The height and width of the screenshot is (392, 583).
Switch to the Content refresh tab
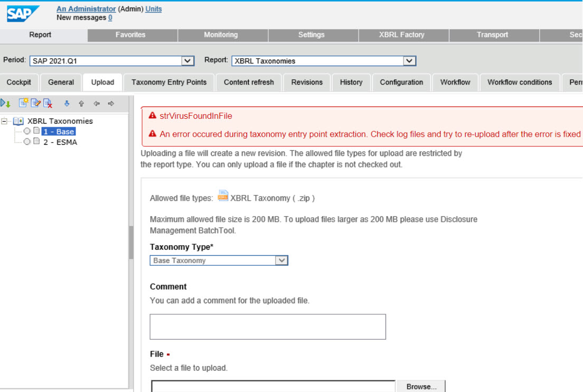click(x=249, y=82)
